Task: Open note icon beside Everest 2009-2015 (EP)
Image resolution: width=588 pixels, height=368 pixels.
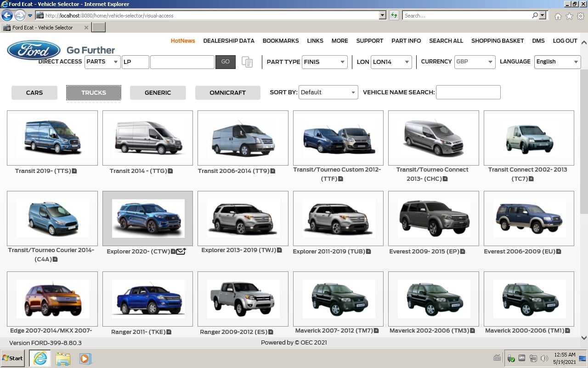Action: pyautogui.click(x=463, y=252)
